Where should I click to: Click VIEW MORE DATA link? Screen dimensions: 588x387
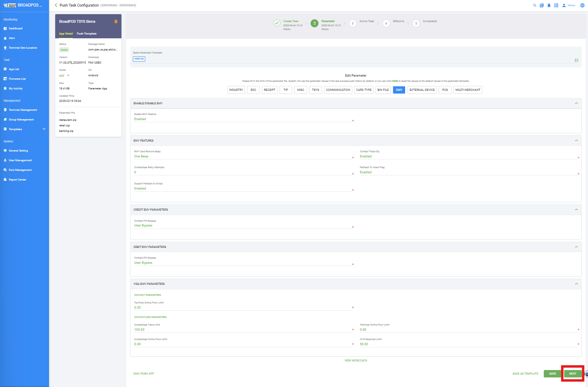coord(356,360)
